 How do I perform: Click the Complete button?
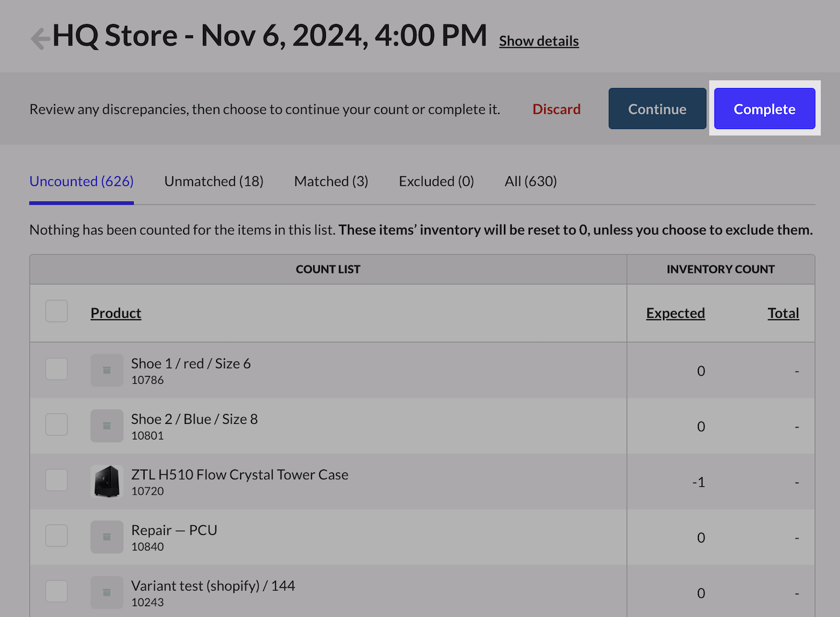click(x=764, y=109)
